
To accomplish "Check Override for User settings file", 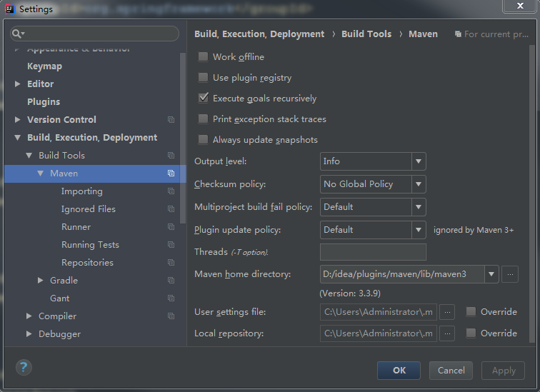I will (x=471, y=312).
